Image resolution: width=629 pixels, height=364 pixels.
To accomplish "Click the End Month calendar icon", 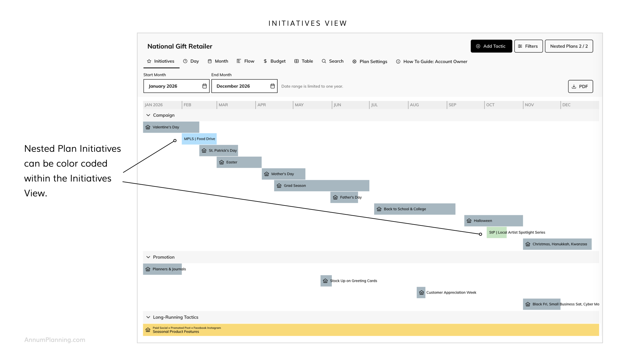I will click(272, 86).
